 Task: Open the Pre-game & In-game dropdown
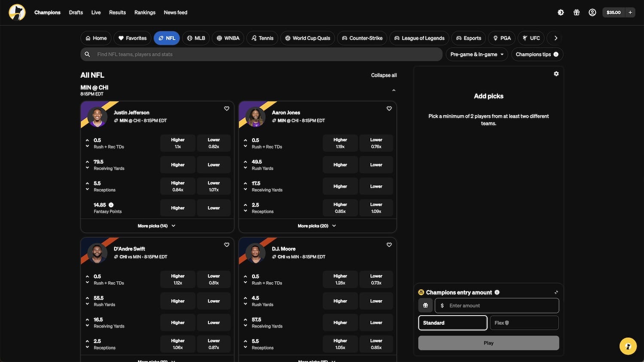tap(477, 55)
